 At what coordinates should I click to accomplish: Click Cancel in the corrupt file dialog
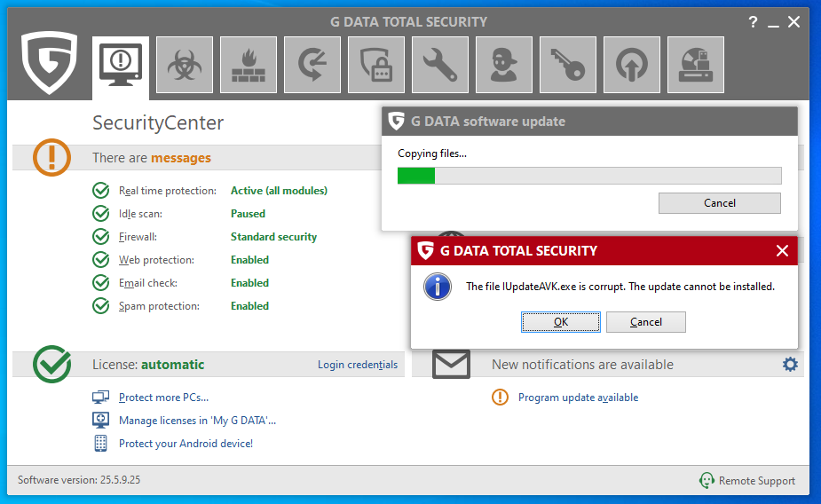[645, 322]
